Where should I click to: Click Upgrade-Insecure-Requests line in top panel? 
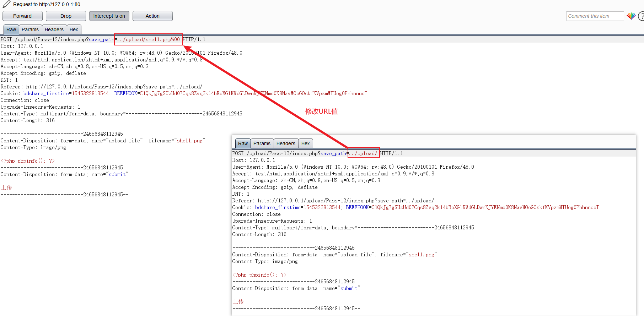click(40, 107)
